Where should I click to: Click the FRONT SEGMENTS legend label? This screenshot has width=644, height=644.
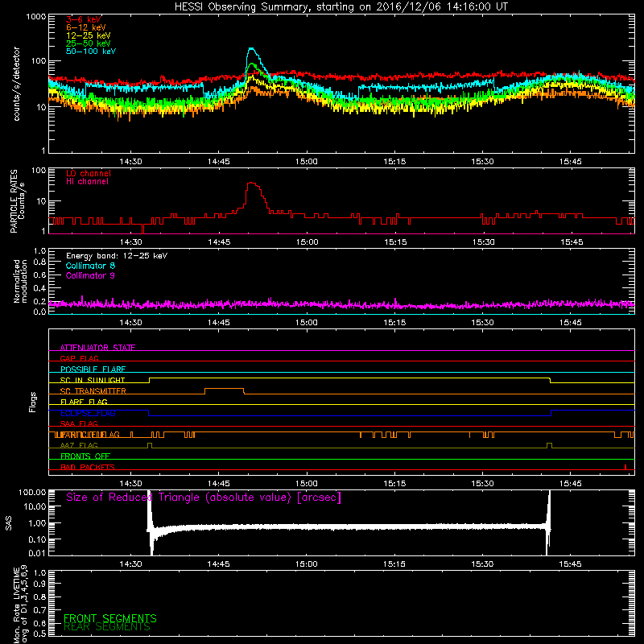[x=110, y=618]
